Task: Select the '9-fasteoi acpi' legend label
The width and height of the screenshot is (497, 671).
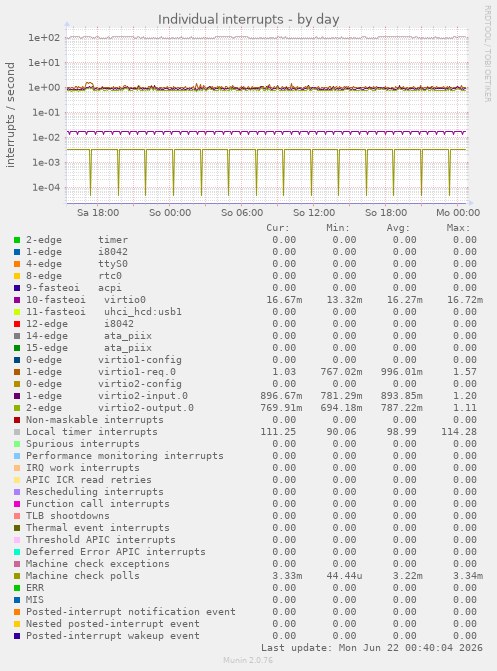Action: (74, 288)
